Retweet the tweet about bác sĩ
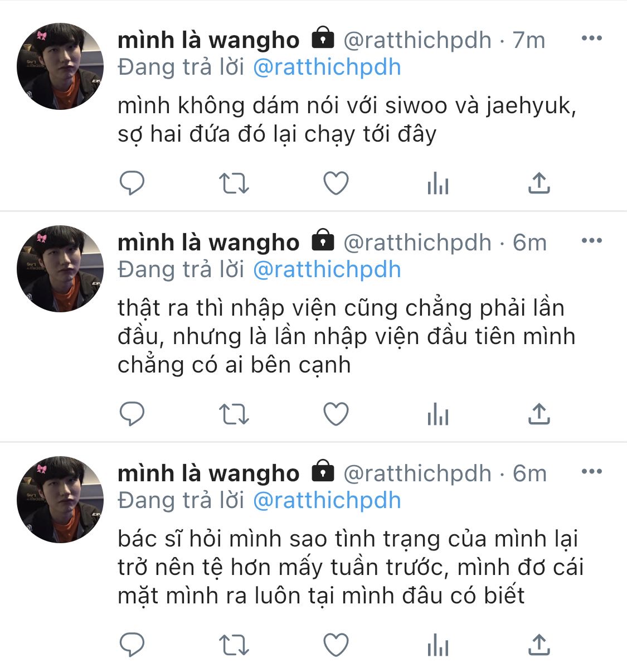627x672 pixels. coord(234,645)
